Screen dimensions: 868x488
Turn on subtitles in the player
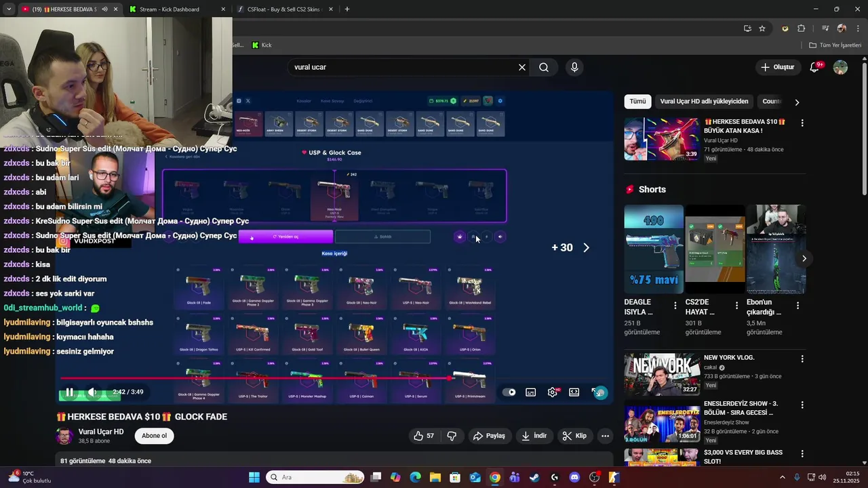click(531, 392)
